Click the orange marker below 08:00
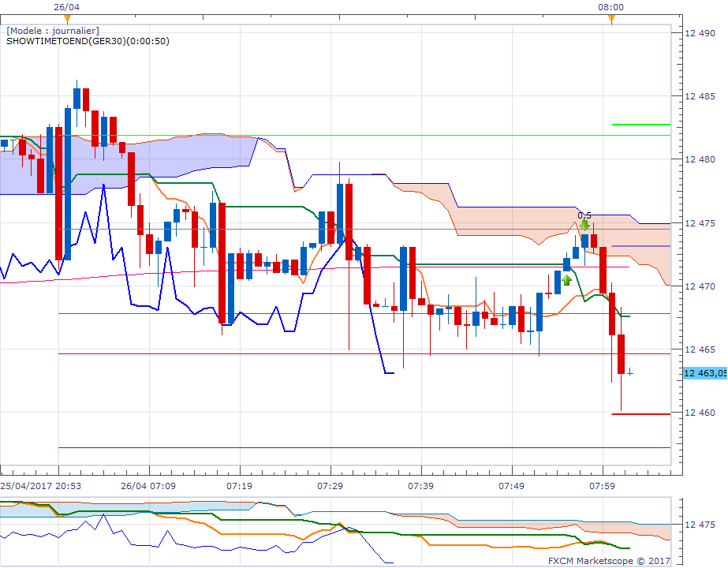The height and width of the screenshot is (568, 728). tap(611, 19)
